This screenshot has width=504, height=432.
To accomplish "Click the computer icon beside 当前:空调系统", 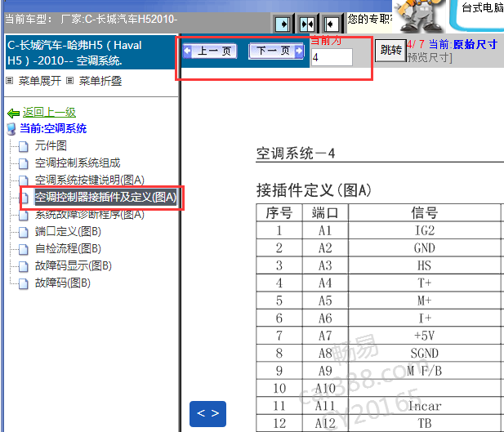I will [x=11, y=129].
